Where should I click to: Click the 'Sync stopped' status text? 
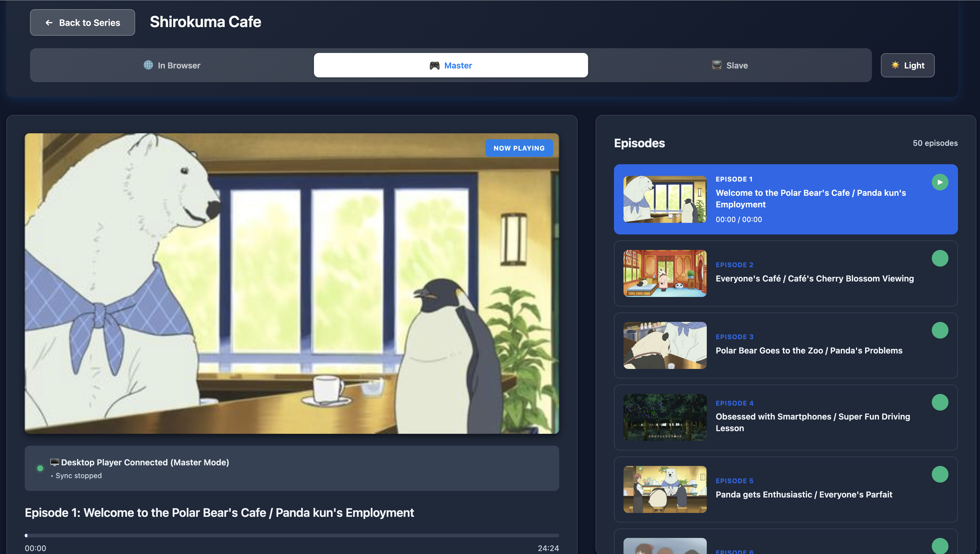pos(78,476)
